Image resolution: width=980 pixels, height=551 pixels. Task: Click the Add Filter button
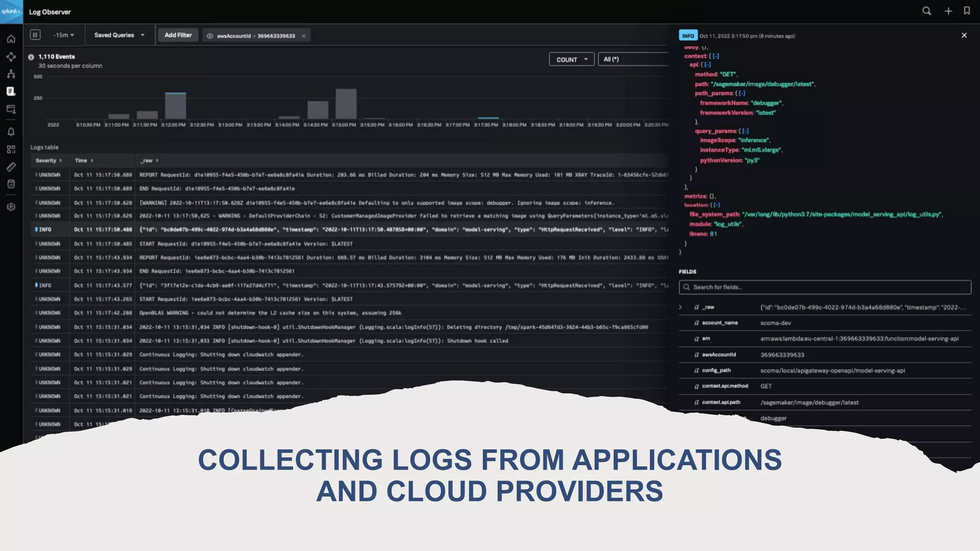[178, 35]
